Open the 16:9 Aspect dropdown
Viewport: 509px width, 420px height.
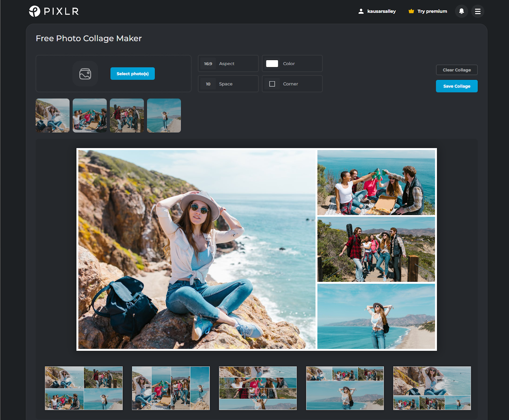click(228, 64)
